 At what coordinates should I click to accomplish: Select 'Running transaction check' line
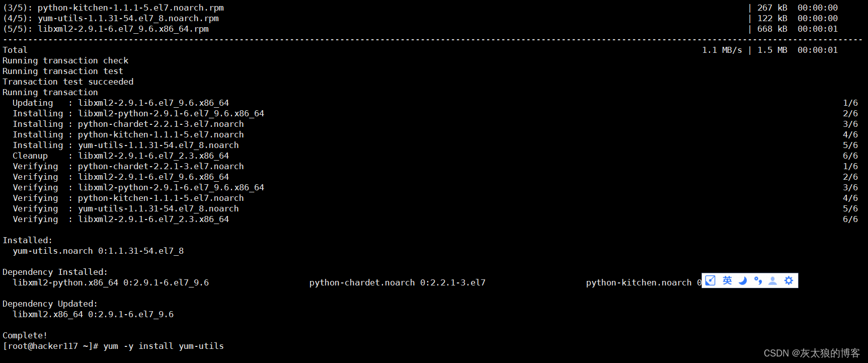(x=65, y=60)
